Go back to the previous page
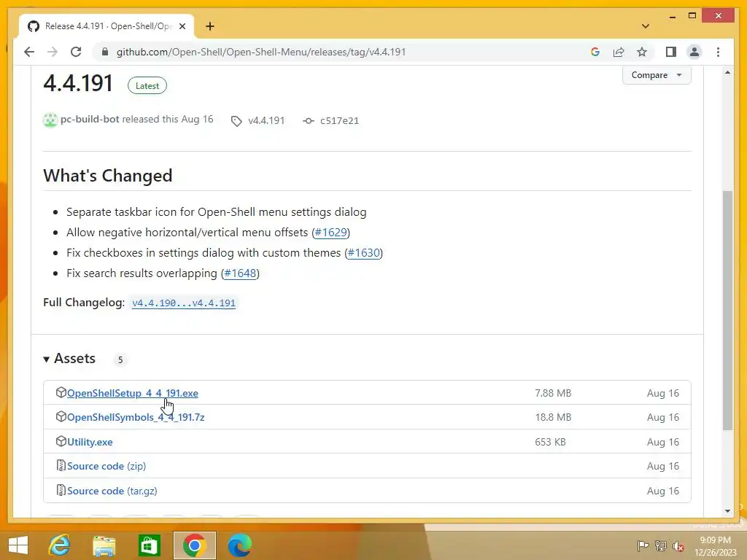Image resolution: width=747 pixels, height=560 pixels. click(x=29, y=52)
